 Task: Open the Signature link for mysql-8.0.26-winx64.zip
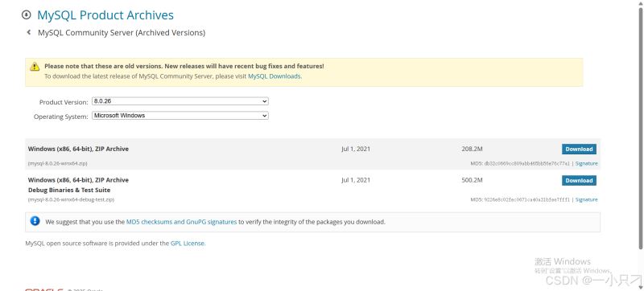click(586, 163)
